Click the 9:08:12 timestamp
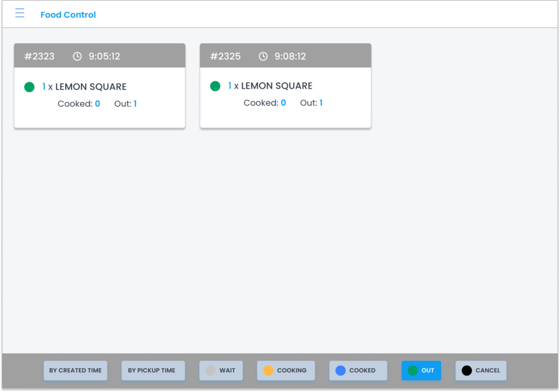This screenshot has height=392, width=560. tap(290, 56)
